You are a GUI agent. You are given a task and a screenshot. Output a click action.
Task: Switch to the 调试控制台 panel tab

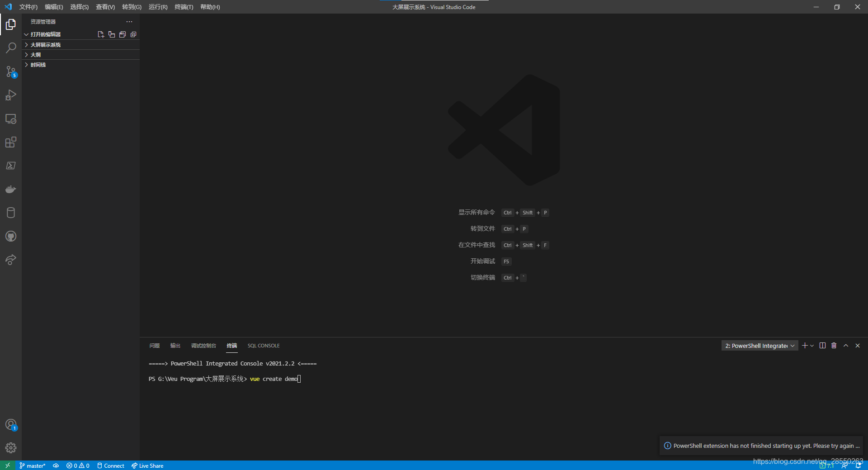pyautogui.click(x=203, y=346)
